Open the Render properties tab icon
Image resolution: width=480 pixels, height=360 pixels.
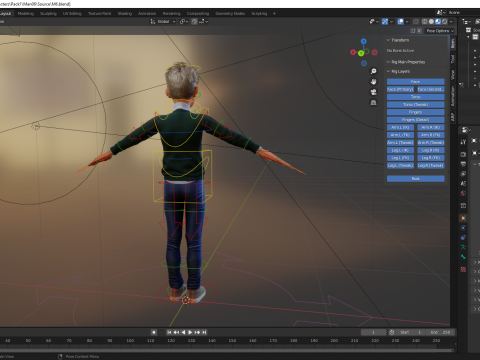click(x=463, y=154)
